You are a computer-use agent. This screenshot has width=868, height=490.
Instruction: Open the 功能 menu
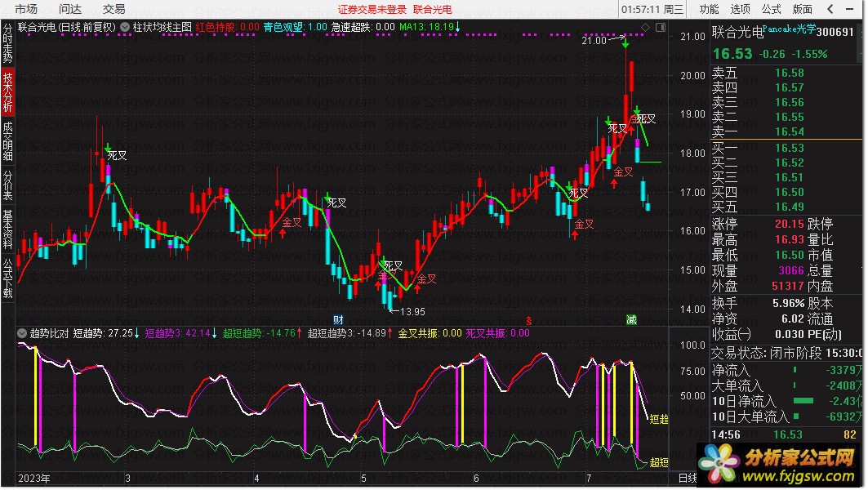pos(709,9)
